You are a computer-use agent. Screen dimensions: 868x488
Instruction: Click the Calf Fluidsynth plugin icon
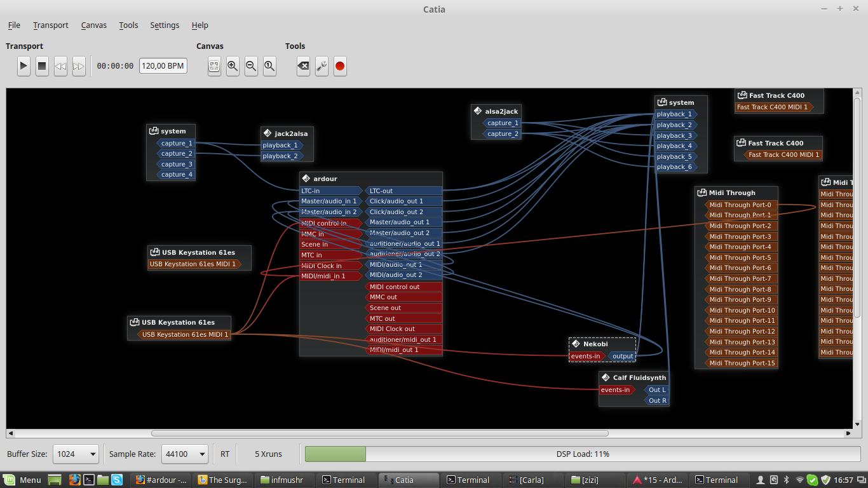click(x=606, y=377)
